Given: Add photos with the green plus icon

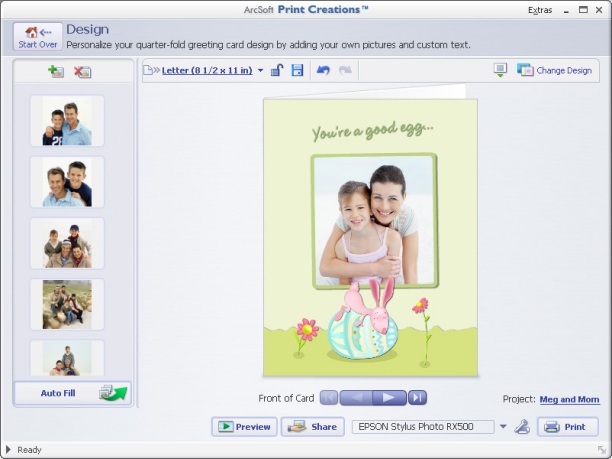Looking at the screenshot, I should pos(56,71).
